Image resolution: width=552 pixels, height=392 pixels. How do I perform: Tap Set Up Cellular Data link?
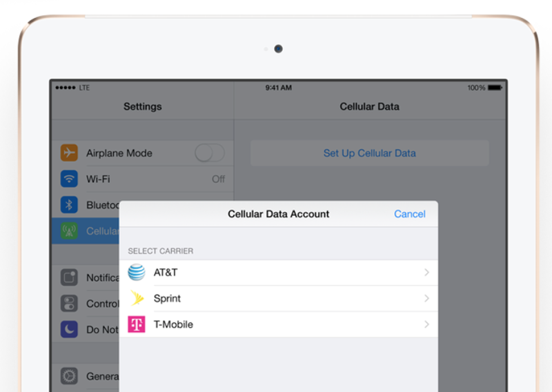click(370, 153)
